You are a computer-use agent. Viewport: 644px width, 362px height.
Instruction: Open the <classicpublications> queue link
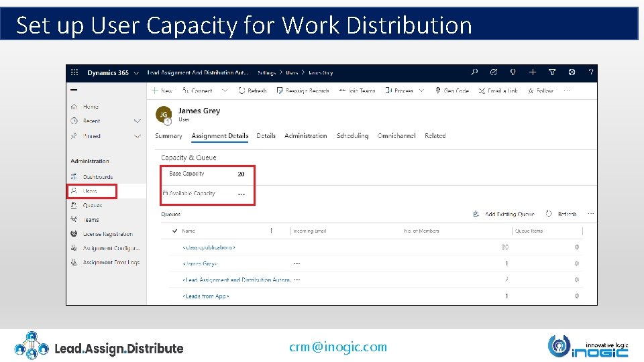click(x=209, y=247)
